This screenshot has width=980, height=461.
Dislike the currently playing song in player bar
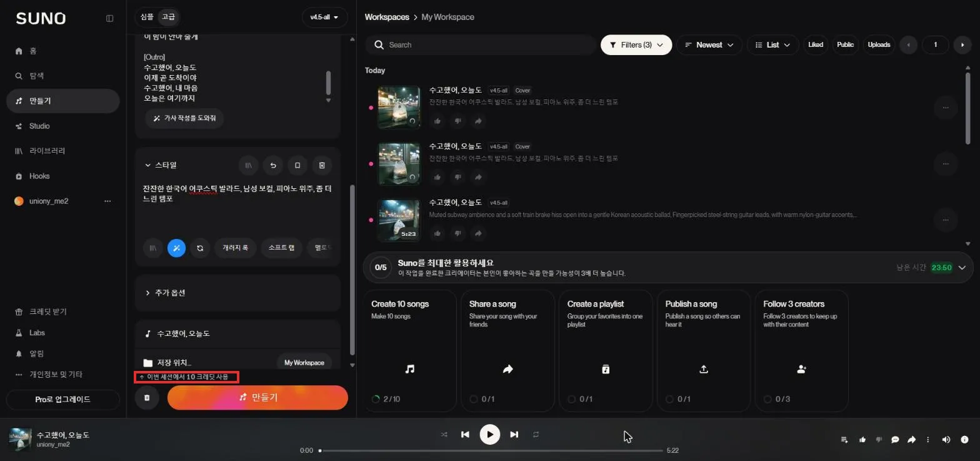click(x=879, y=440)
